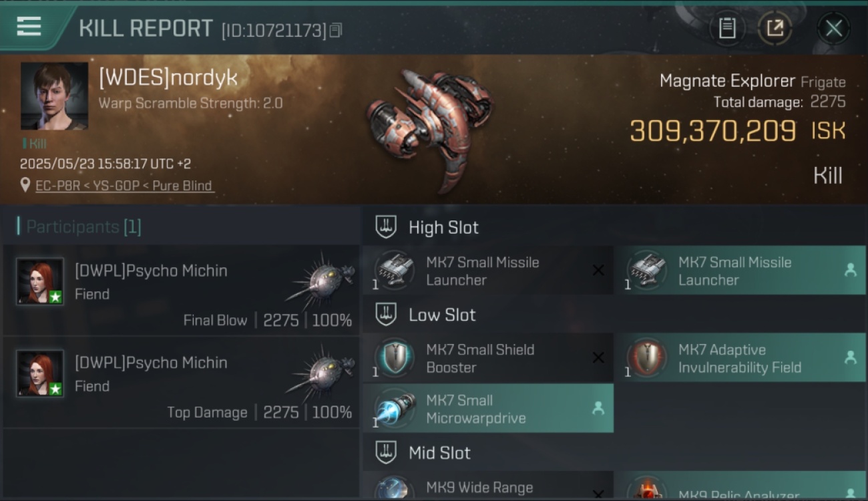Open the EC-P8R location link
Screen dimensions: 868x501
(x=124, y=186)
